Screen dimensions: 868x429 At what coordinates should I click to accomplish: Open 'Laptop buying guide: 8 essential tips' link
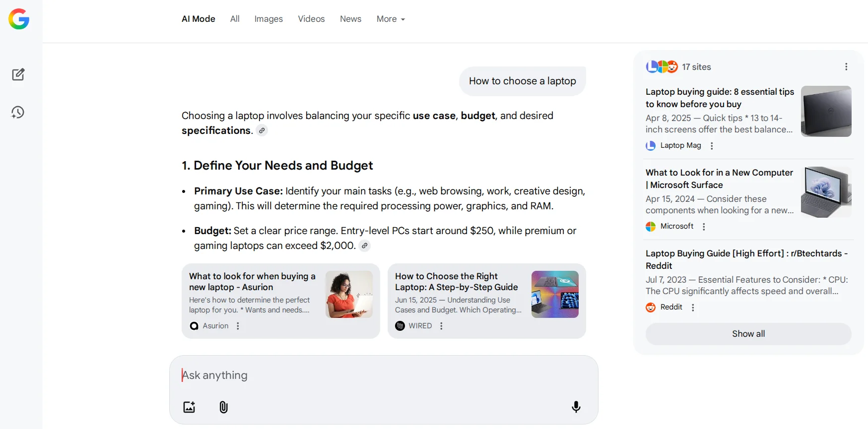[720, 98]
